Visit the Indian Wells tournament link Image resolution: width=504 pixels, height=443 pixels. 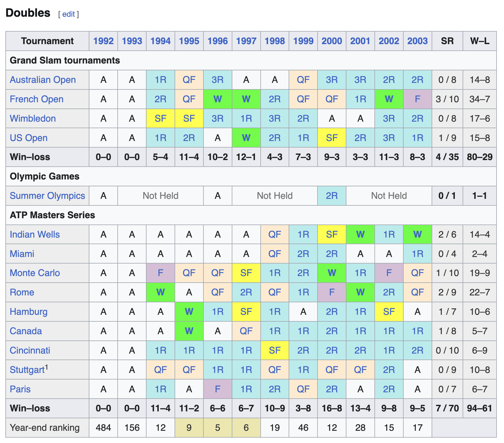pos(35,235)
